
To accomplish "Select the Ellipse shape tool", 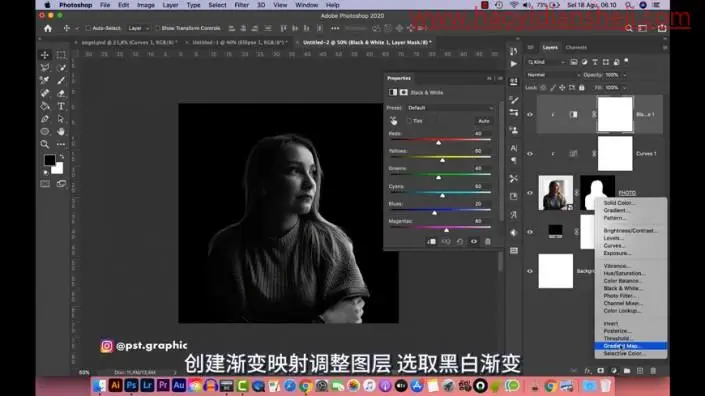I will click(45, 132).
